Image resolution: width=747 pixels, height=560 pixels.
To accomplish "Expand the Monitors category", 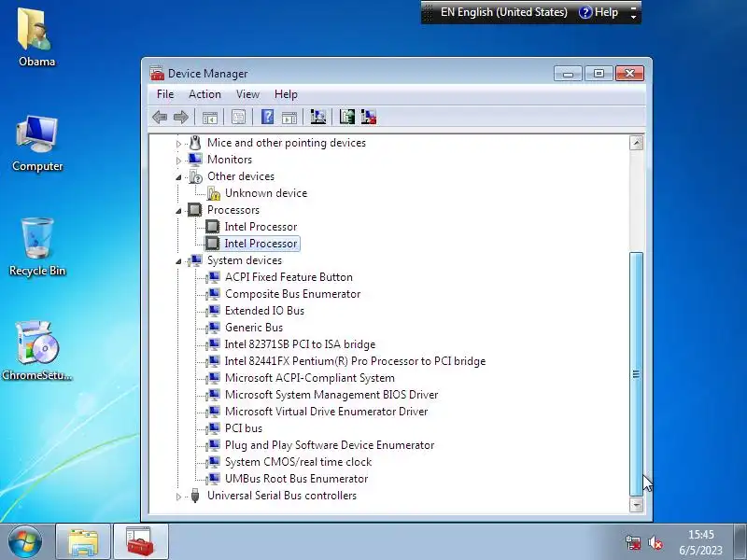I will click(178, 161).
